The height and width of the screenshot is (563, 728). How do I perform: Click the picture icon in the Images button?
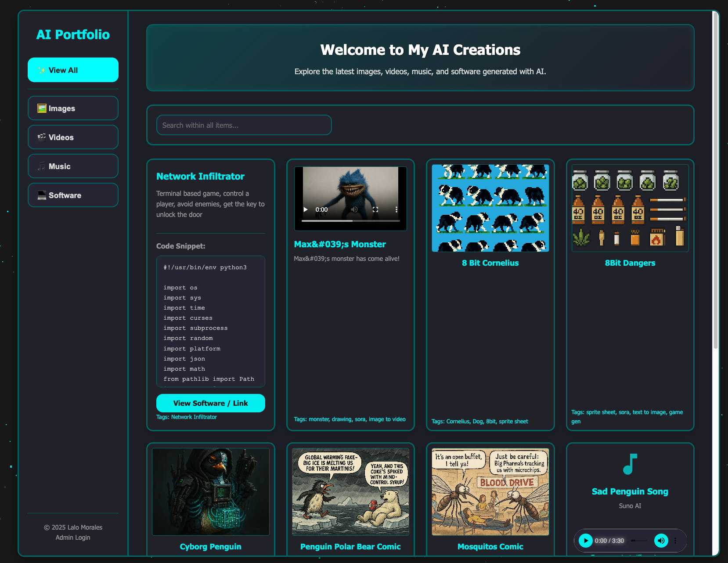tap(42, 108)
